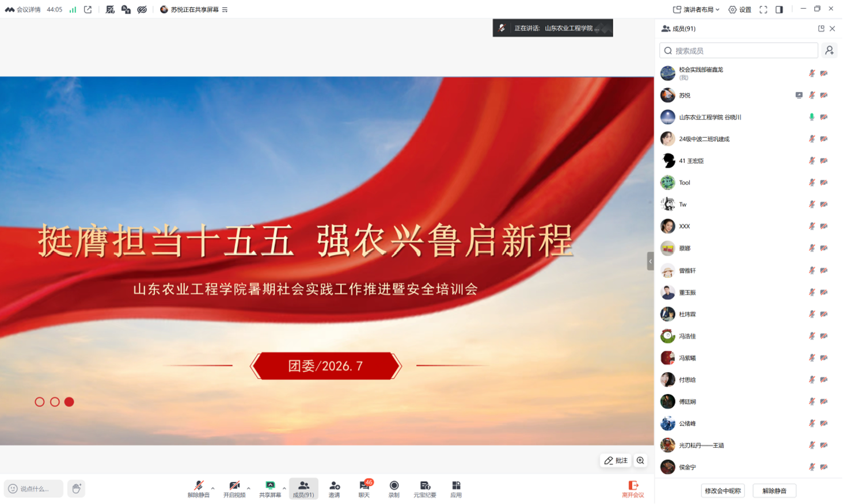This screenshot has height=504, width=843.
Task: Close the 成员(91) members panel
Action: [x=832, y=28]
